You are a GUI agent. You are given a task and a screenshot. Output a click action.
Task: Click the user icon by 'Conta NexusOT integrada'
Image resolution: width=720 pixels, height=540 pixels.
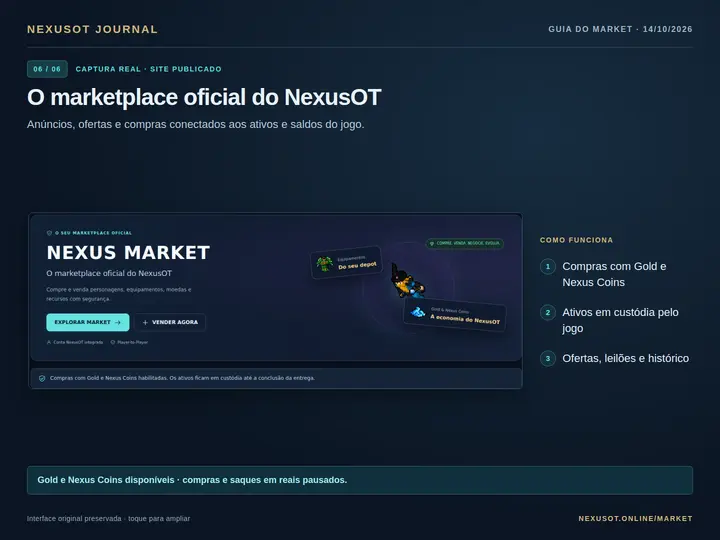click(x=49, y=342)
